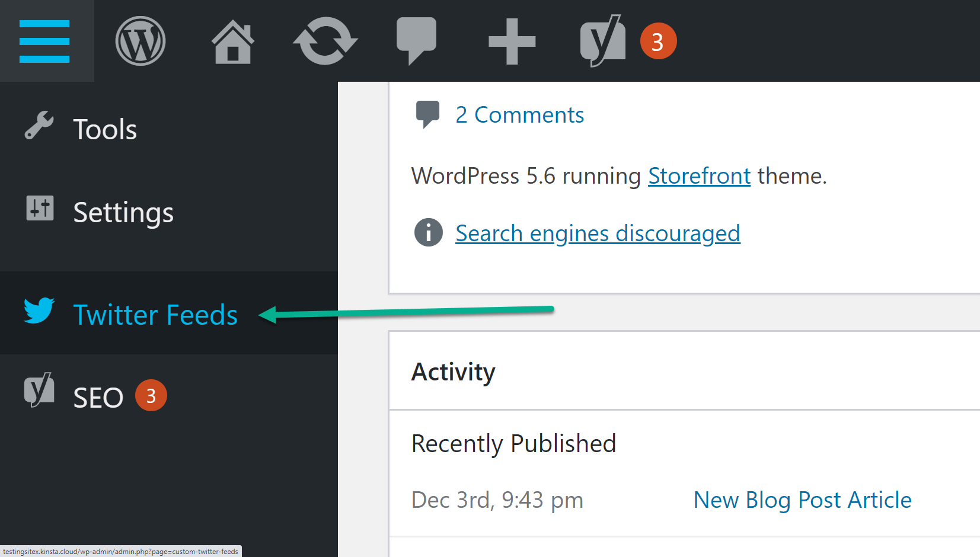Viewport: 980px width, 557px height.
Task: Open the Yoast icon in the admin bar
Action: pos(602,41)
